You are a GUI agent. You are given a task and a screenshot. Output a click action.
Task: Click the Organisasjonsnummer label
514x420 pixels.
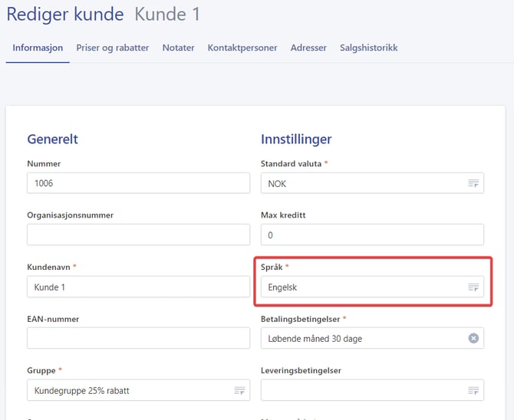click(x=70, y=215)
